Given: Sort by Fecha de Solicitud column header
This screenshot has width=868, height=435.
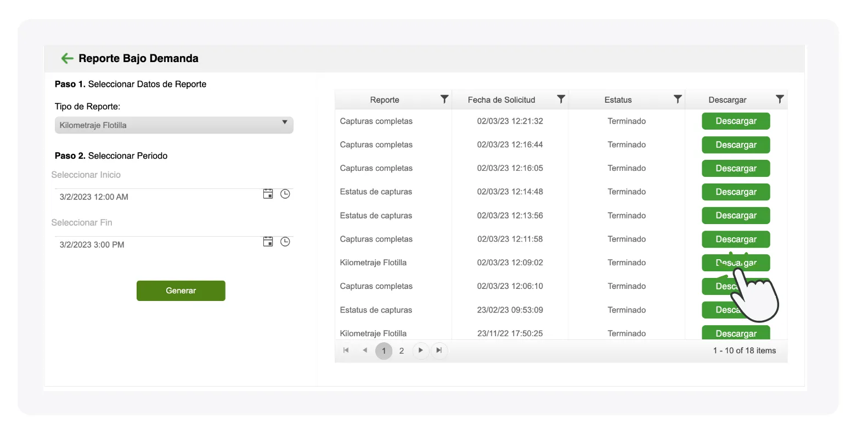Looking at the screenshot, I should (x=501, y=100).
